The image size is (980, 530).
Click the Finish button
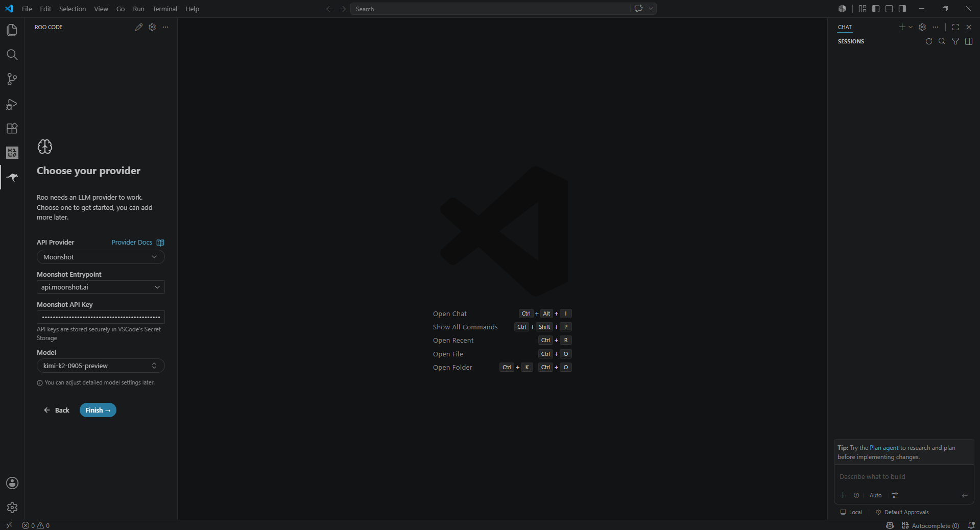coord(98,410)
